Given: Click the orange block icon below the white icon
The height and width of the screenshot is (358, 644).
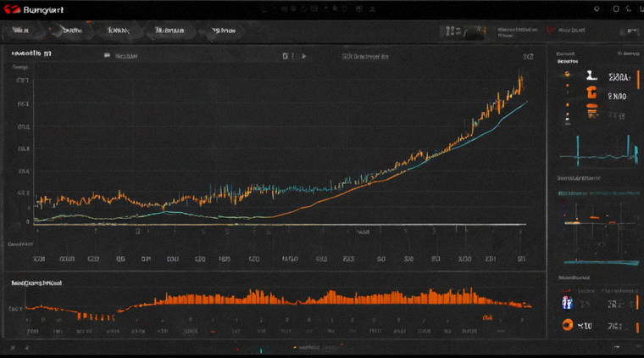Looking at the screenshot, I should [x=591, y=92].
